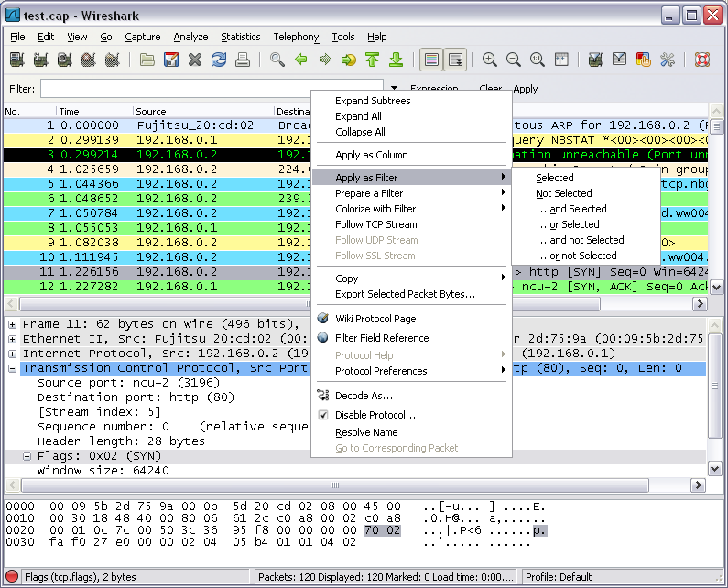Click the Open capture file folder icon

(x=147, y=60)
